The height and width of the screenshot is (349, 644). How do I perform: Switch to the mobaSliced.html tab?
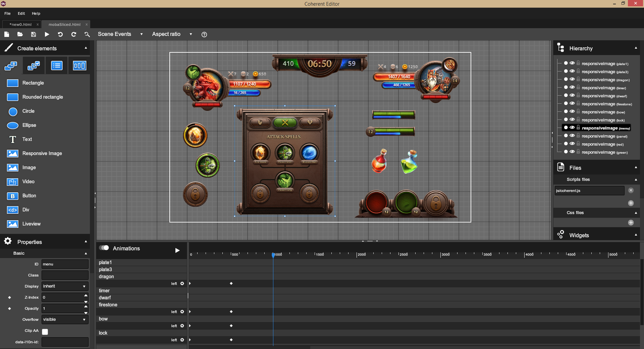click(x=64, y=24)
